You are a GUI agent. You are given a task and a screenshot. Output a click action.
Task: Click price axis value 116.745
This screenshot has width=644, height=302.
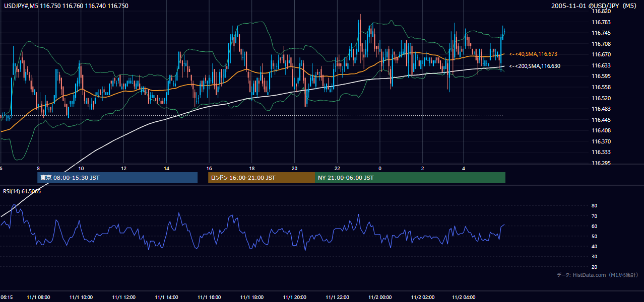pyautogui.click(x=601, y=33)
